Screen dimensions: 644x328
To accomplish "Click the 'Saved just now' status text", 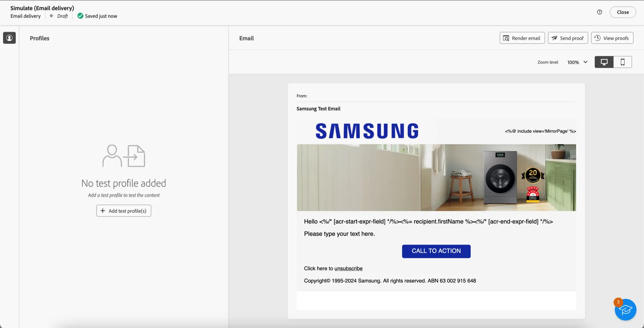I will pos(101,16).
